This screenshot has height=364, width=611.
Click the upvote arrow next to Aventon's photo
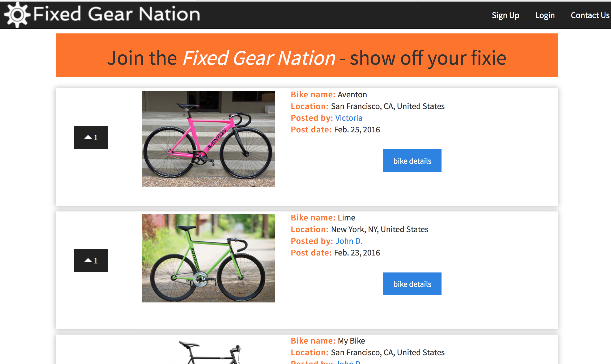coord(88,137)
